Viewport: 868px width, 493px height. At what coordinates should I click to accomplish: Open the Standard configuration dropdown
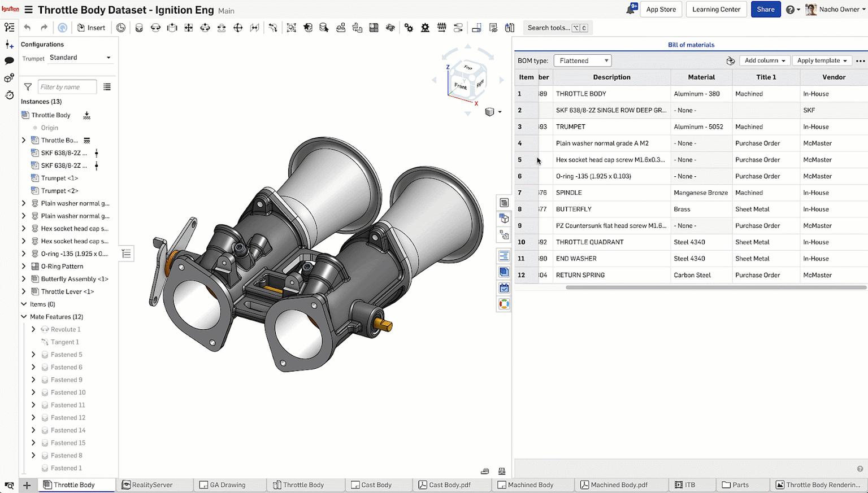pyautogui.click(x=79, y=57)
